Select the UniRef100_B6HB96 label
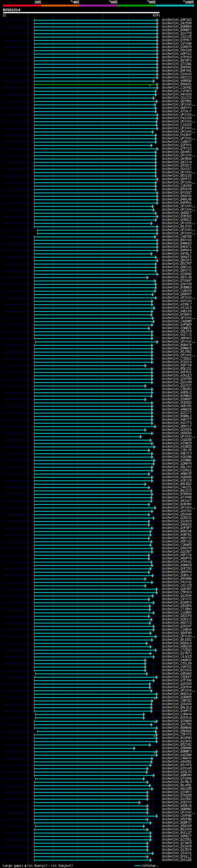 click(x=176, y=728)
